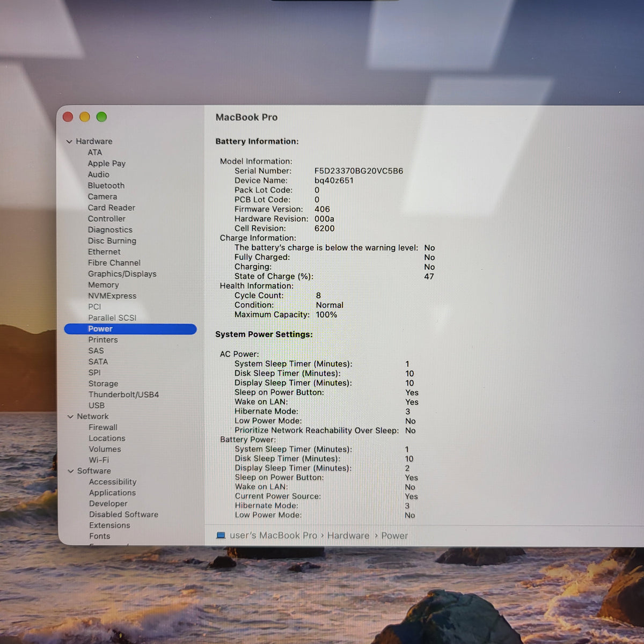Open Disabled Software entry
The image size is (644, 644).
(x=124, y=514)
